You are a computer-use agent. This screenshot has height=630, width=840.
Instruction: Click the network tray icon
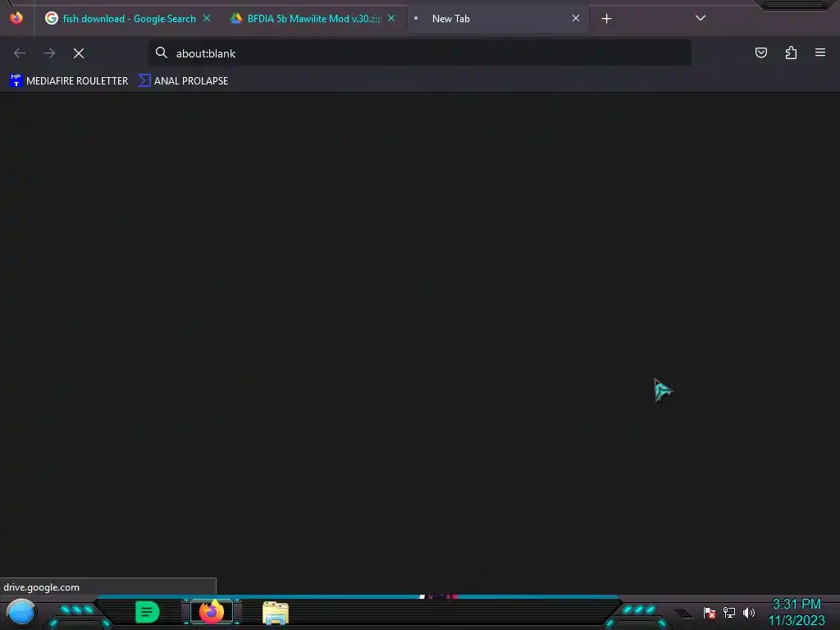point(729,612)
